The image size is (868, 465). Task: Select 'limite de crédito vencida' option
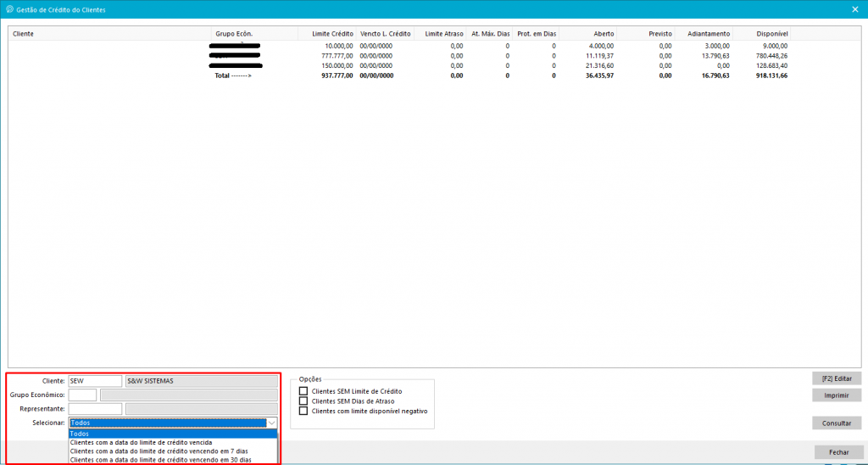coord(173,442)
